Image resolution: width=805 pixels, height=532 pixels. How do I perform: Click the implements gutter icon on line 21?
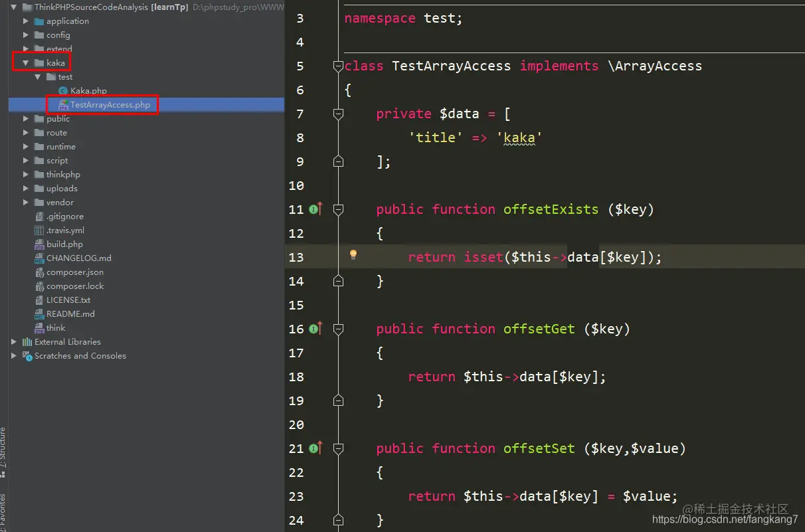pyautogui.click(x=315, y=448)
